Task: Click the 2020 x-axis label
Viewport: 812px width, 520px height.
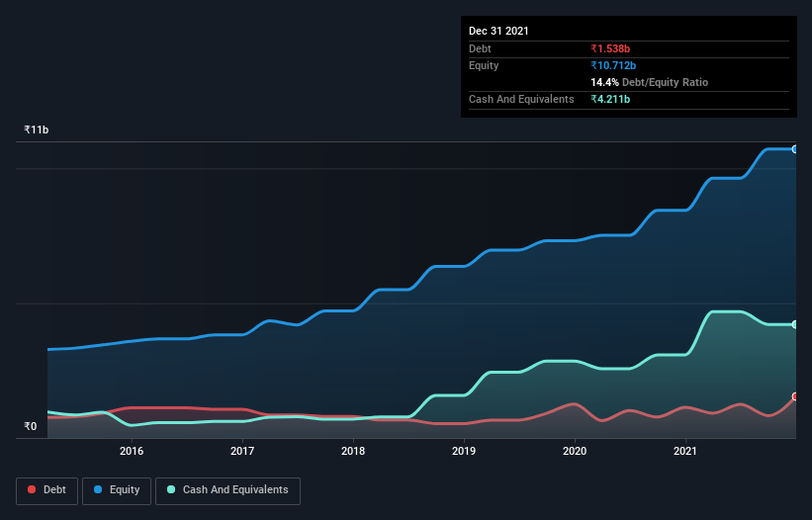Action: point(575,451)
